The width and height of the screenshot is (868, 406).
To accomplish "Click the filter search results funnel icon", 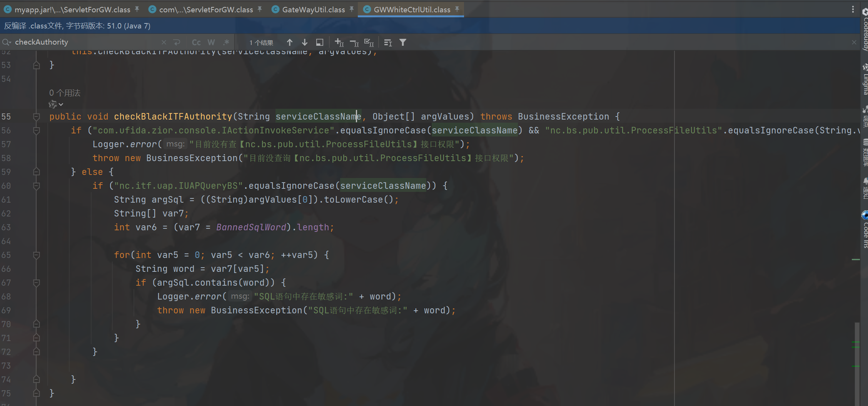I will point(402,42).
